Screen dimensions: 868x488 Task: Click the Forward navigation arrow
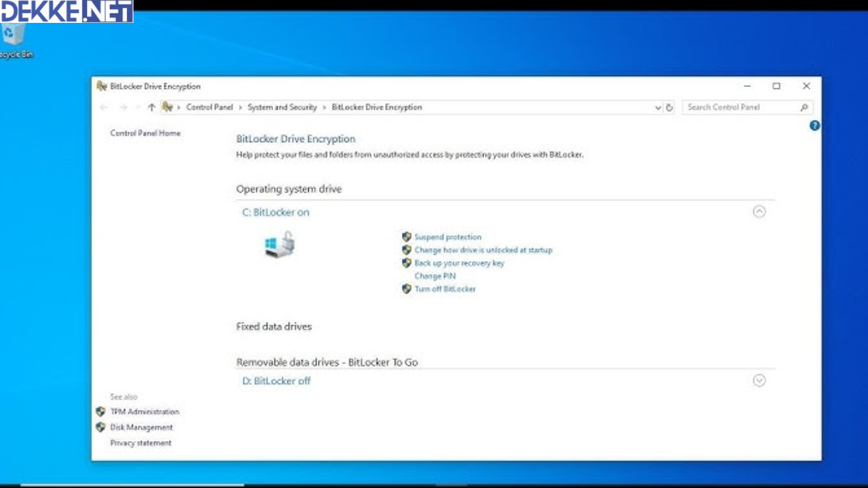tap(123, 107)
